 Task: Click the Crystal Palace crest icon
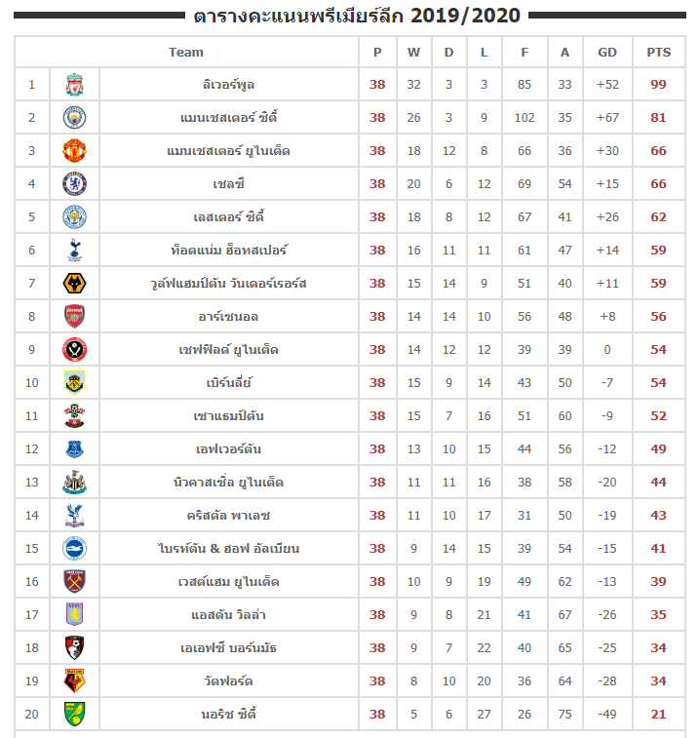pyautogui.click(x=75, y=515)
